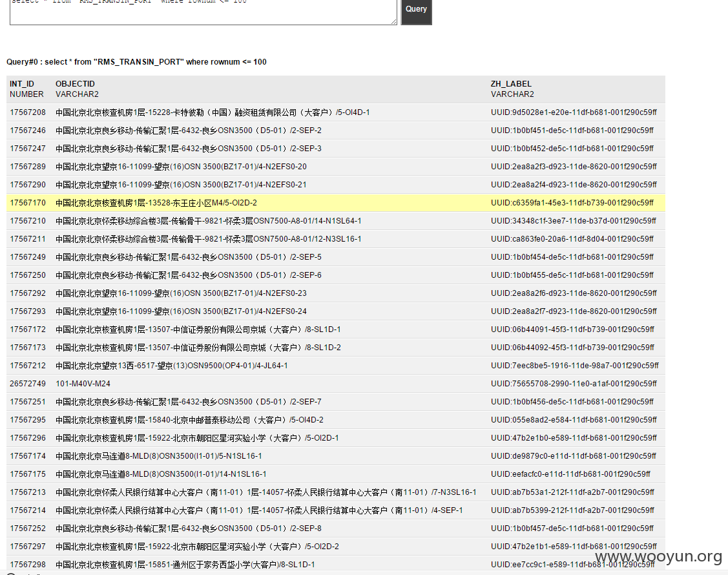Click UUID:055e8ad2-e584-11df-b681-001f290c59ff label
728x575 pixels.
pos(574,421)
